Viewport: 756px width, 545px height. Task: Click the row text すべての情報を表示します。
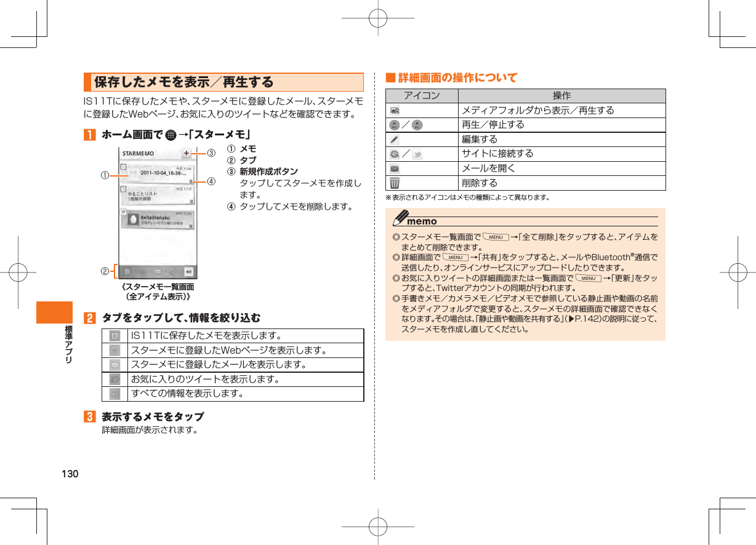click(187, 394)
